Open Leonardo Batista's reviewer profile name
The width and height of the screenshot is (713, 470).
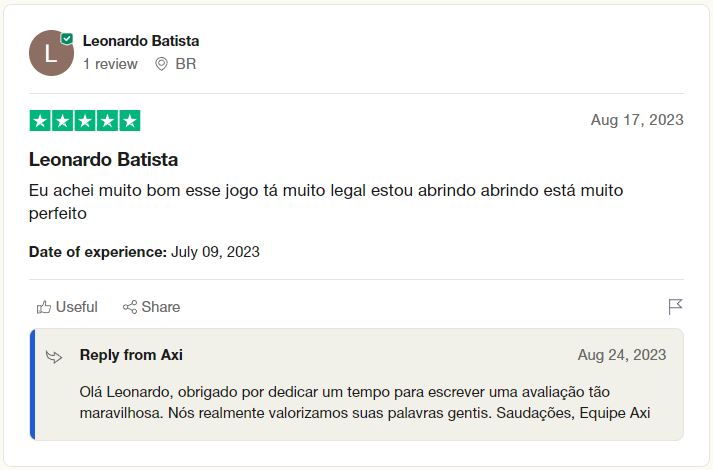[x=141, y=41]
